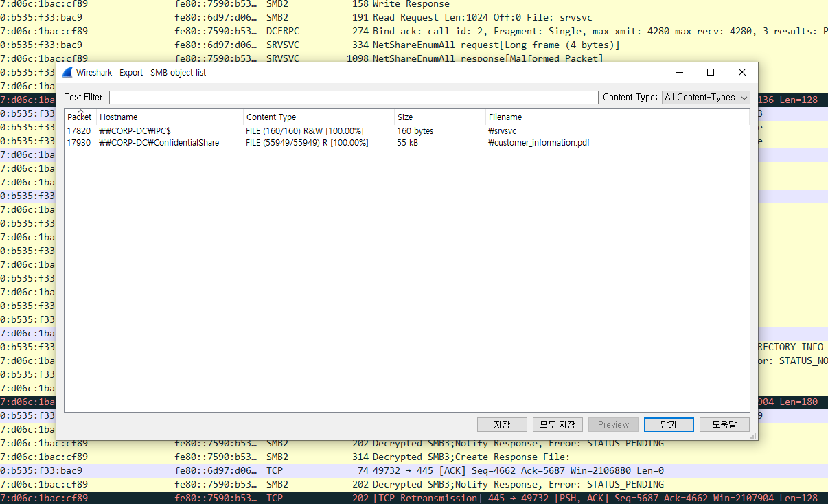Select the Read Request srvsvc packet row
The width and height of the screenshot is (828, 504).
414,17
